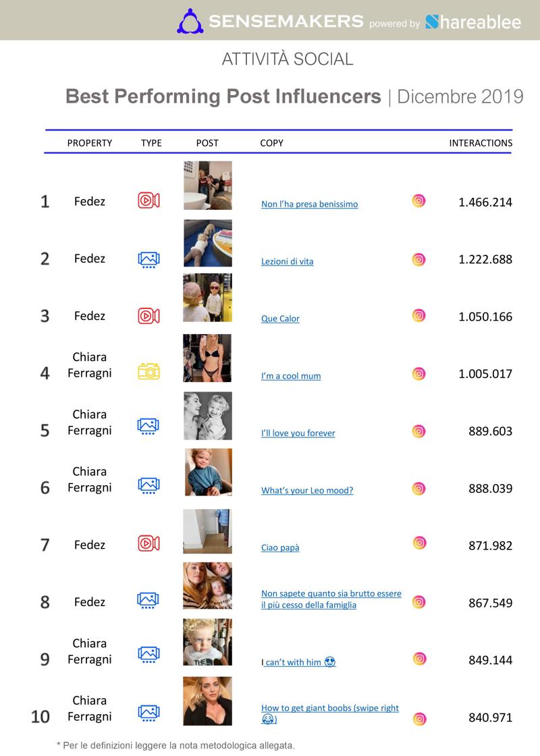The image size is (540, 756).
Task: Open the 'Que Calor' post link
Action: pyautogui.click(x=280, y=319)
